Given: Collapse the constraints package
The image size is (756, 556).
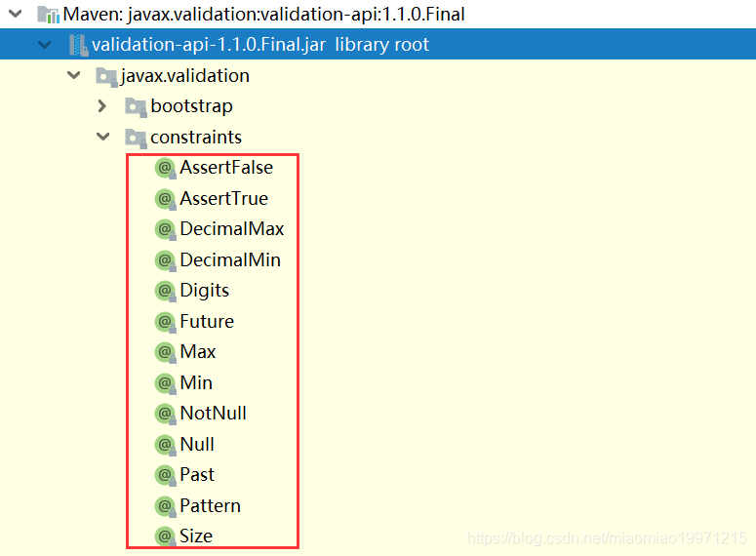Looking at the screenshot, I should [x=102, y=137].
